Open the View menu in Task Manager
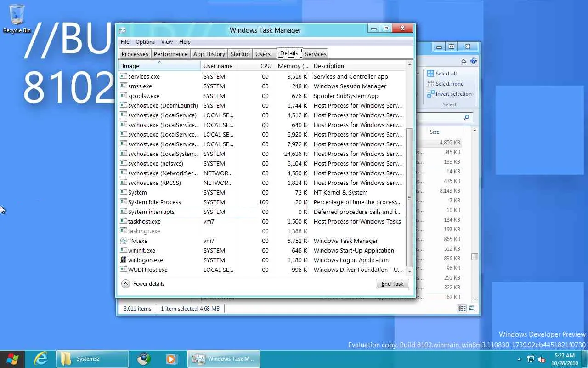Screen dimensions: 588x368 (x=167, y=42)
